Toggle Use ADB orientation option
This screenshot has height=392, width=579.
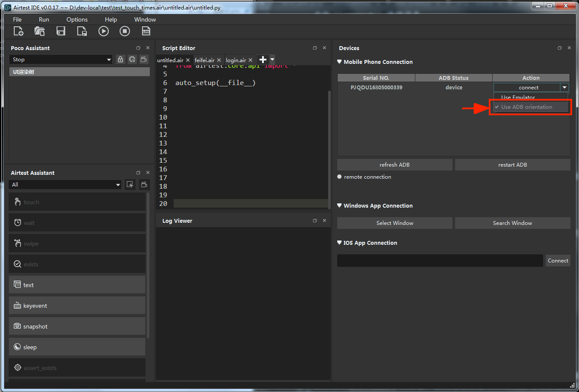tap(531, 107)
